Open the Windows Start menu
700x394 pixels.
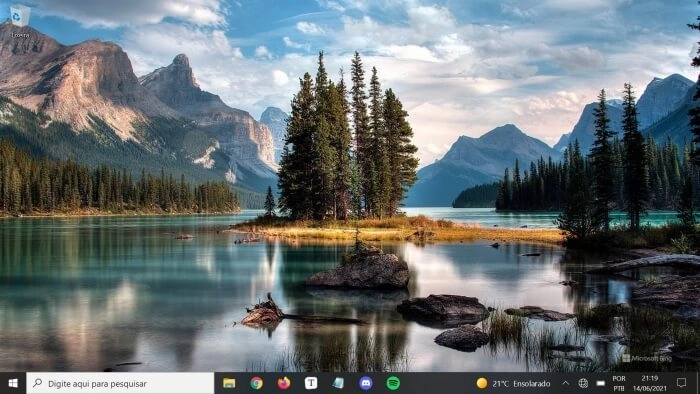click(13, 383)
